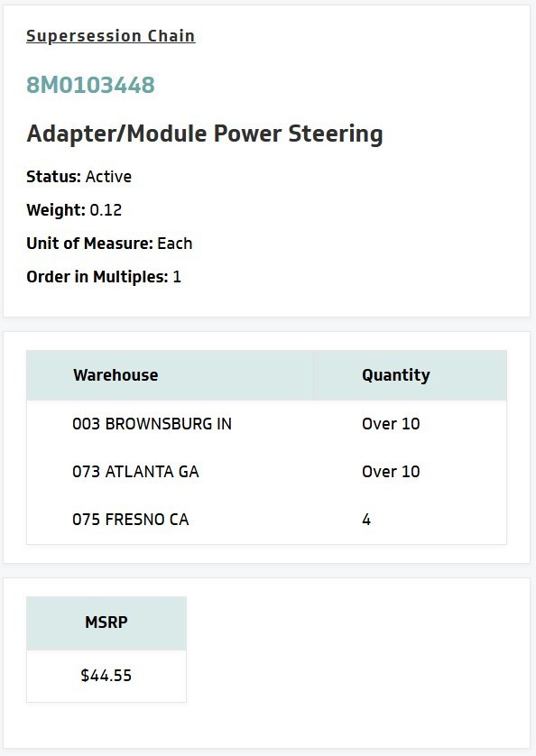Image resolution: width=536 pixels, height=756 pixels.
Task: Click the 8M0103448 part number link
Action: click(89, 85)
